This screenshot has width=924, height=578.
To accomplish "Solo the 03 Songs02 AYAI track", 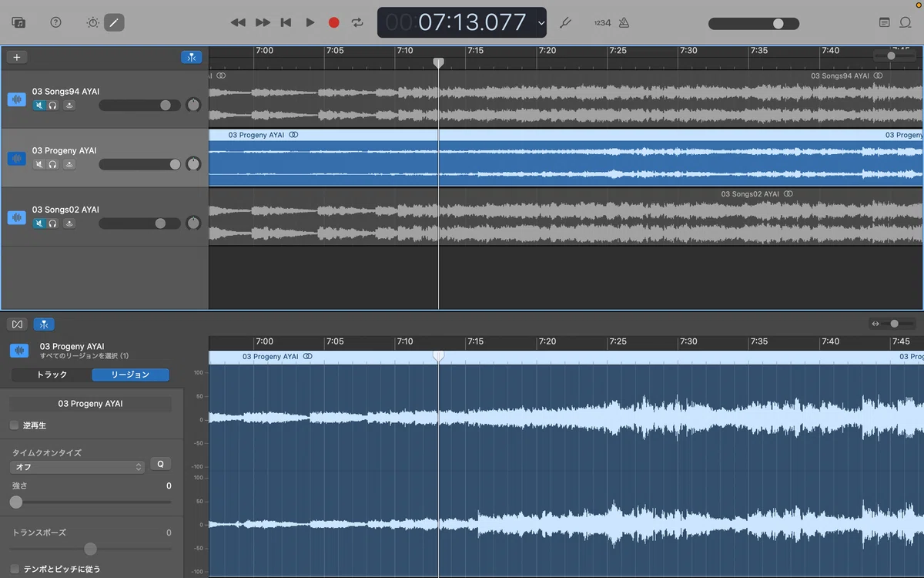I will pyautogui.click(x=52, y=223).
